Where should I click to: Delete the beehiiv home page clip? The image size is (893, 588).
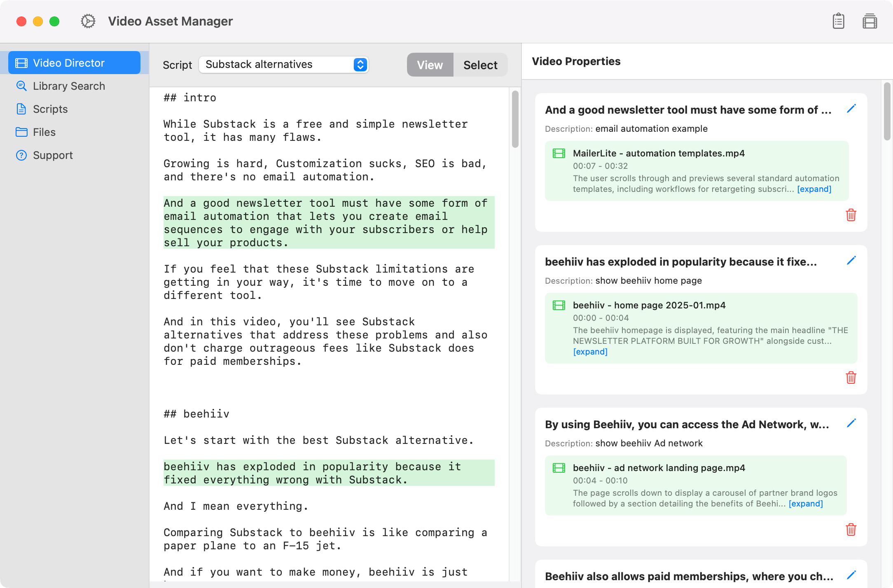coord(851,378)
